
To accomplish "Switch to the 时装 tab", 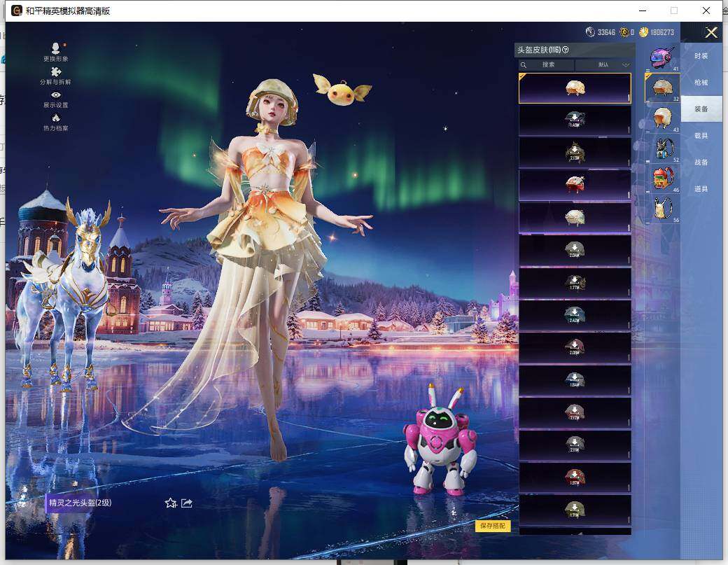I will 701,56.
